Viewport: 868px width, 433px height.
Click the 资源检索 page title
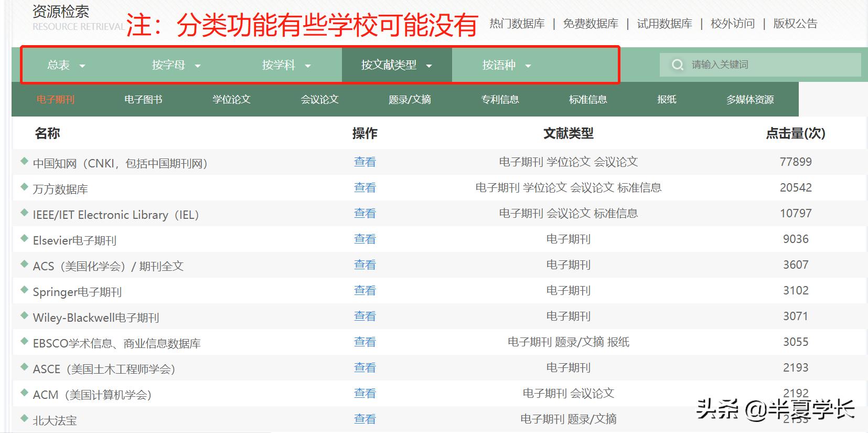pos(61,11)
